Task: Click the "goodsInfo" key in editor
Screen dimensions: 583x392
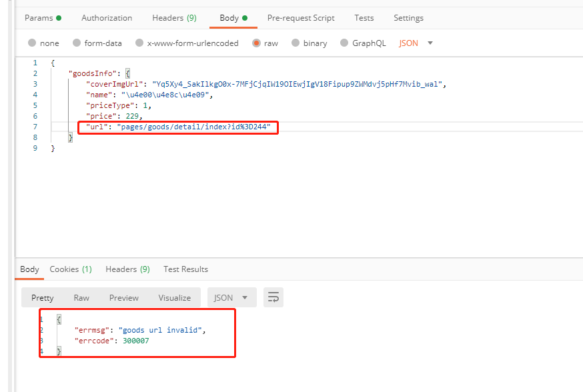Action: coord(92,73)
